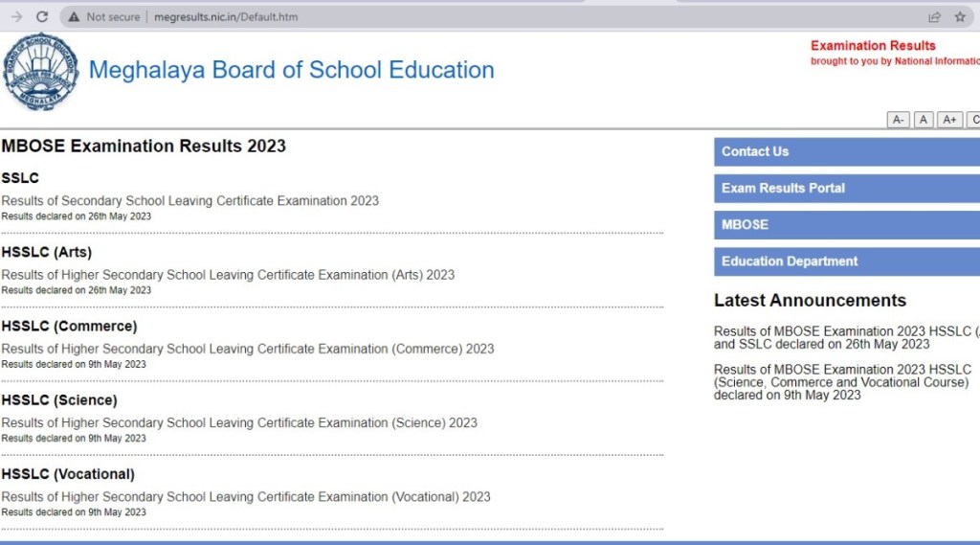The height and width of the screenshot is (545, 980).
Task: Click the Latest Announcements heading
Action: point(810,301)
